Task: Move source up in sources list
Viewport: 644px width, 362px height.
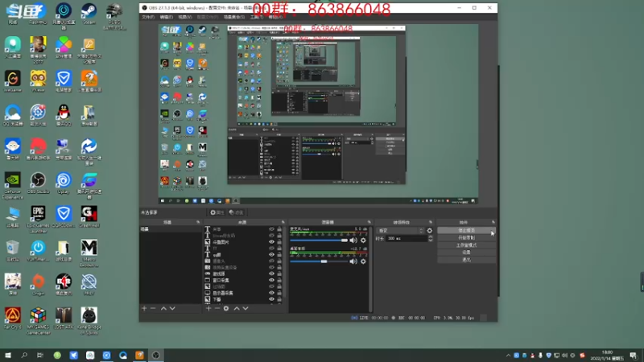Action: [x=237, y=308]
